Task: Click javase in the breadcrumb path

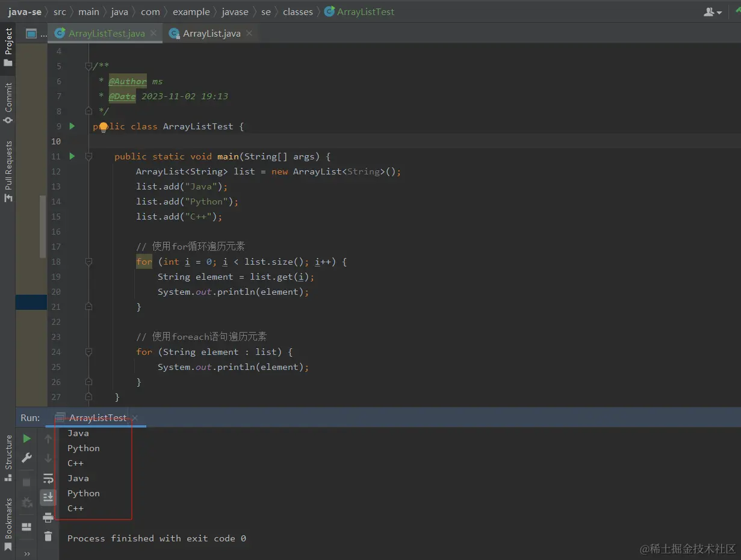Action: (236, 11)
